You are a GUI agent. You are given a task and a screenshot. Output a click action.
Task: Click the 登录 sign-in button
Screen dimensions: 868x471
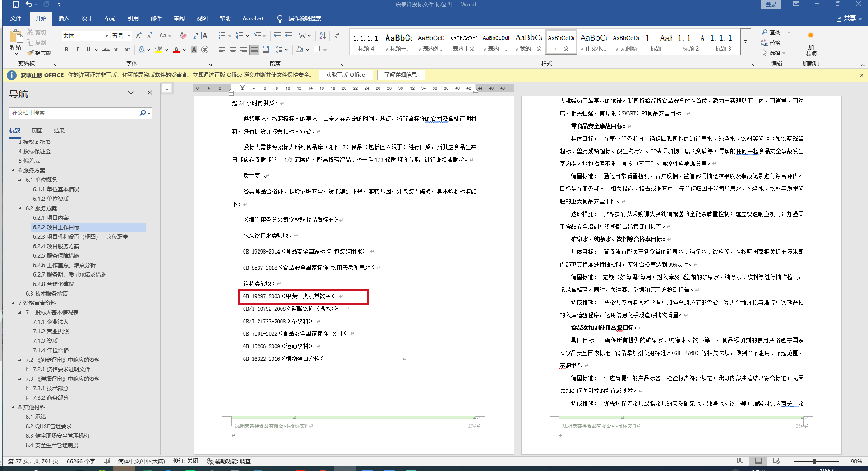(771, 5)
